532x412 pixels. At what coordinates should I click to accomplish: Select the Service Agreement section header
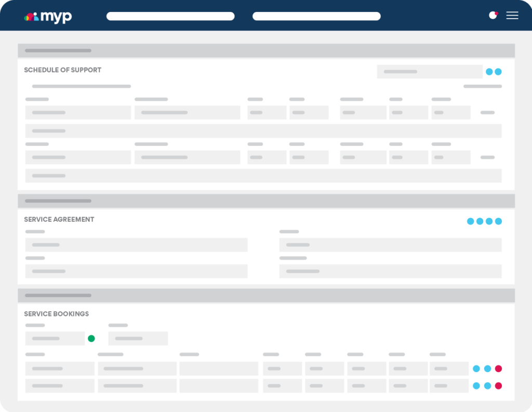coord(59,219)
